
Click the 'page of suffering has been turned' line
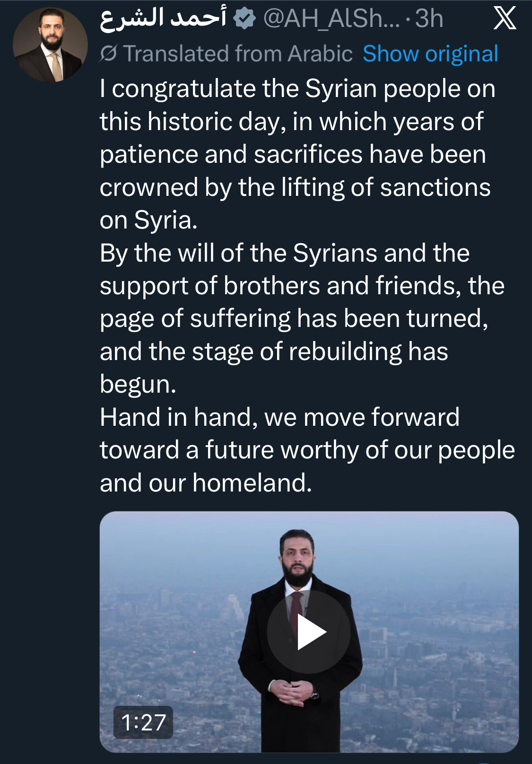pyautogui.click(x=294, y=318)
